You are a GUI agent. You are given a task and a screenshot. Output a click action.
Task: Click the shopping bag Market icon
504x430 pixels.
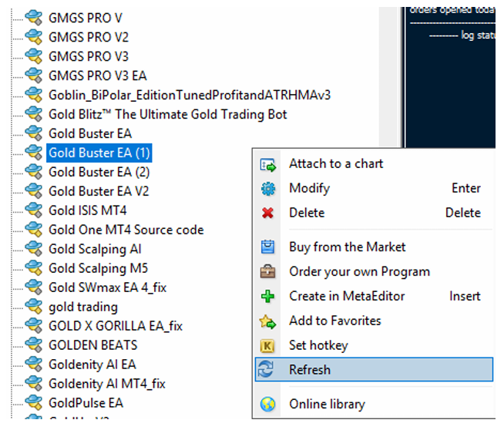pyautogui.click(x=267, y=247)
